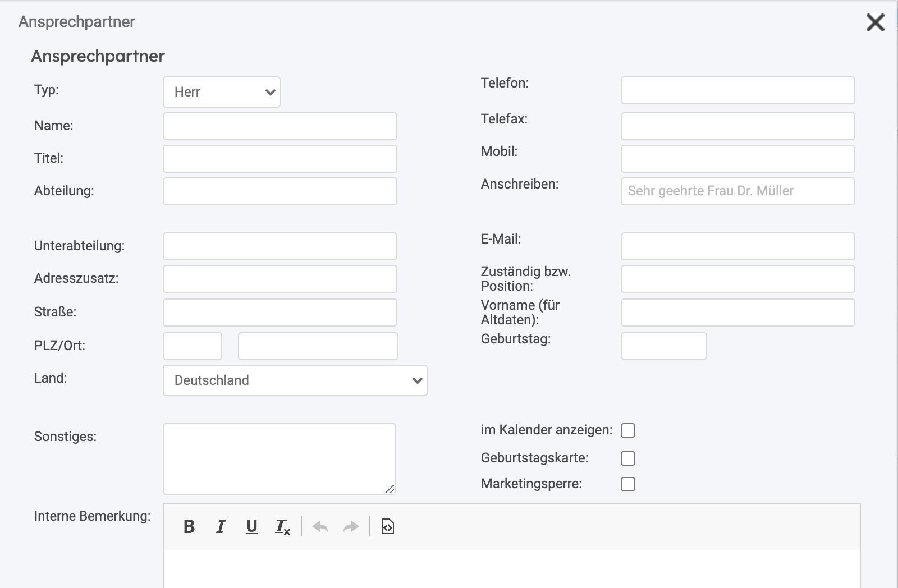Click the Anschreiben salutation field
The width and height of the screenshot is (898, 588).
(737, 191)
